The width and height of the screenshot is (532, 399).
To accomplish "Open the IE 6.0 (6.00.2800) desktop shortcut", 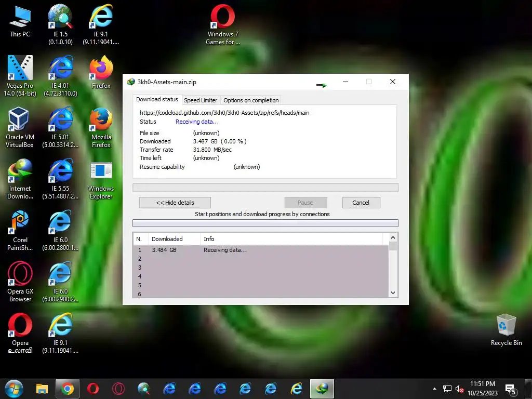I will 60,231.
